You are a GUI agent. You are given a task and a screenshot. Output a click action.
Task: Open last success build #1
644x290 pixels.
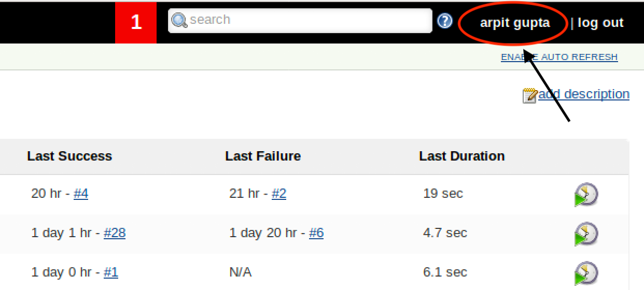[111, 272]
